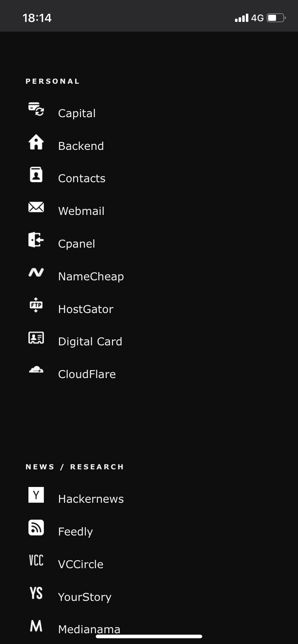Select the Digital Card menu entry

click(90, 341)
